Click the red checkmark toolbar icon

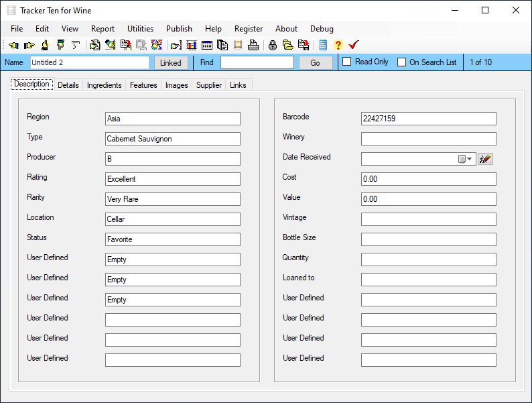click(354, 46)
